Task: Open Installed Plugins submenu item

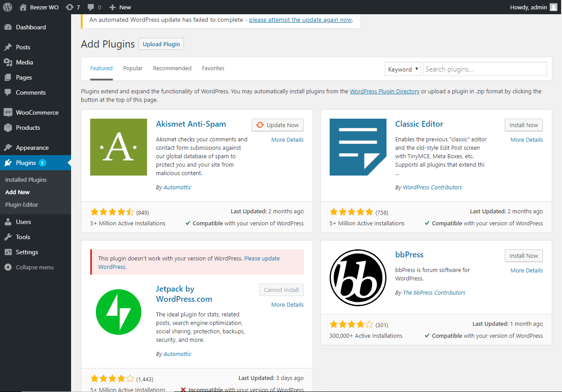Action: pos(26,180)
